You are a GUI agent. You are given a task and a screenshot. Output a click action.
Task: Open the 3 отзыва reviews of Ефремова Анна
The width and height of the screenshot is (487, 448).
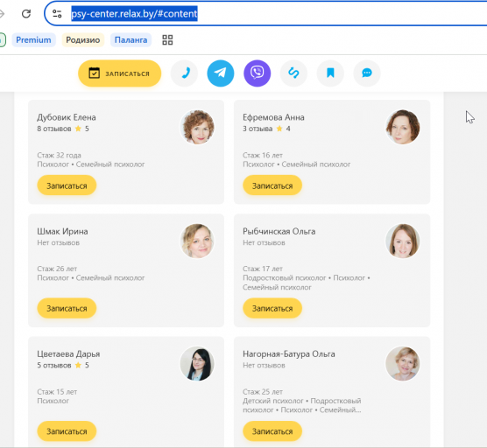coord(258,129)
